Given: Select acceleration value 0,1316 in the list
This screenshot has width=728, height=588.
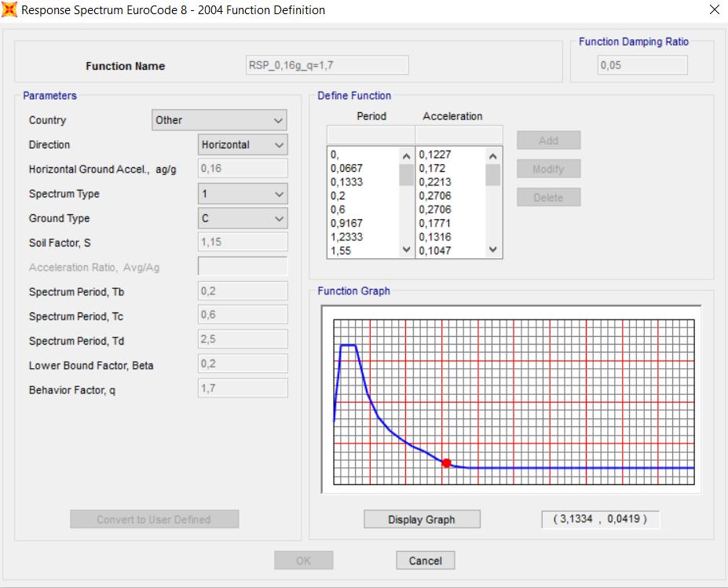Looking at the screenshot, I should tap(435, 237).
